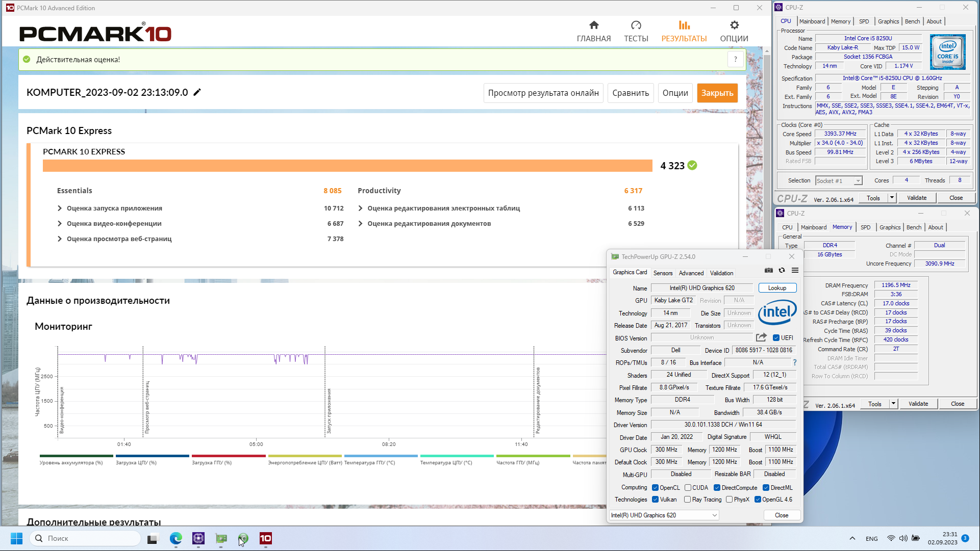The width and height of the screenshot is (980, 551).
Task: Open Task View from the taskbar
Action: click(x=153, y=538)
